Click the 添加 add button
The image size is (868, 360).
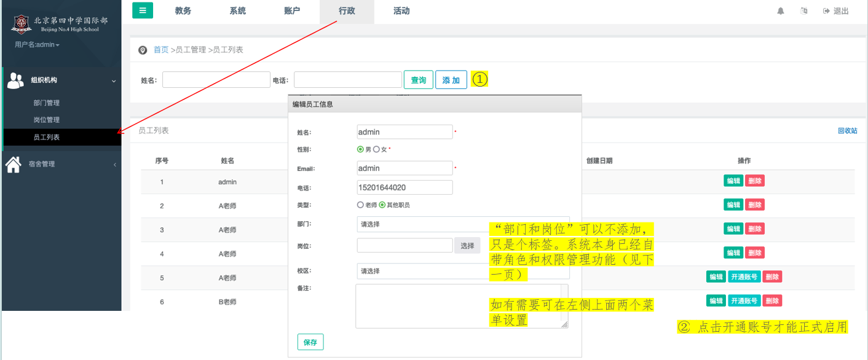pos(451,80)
